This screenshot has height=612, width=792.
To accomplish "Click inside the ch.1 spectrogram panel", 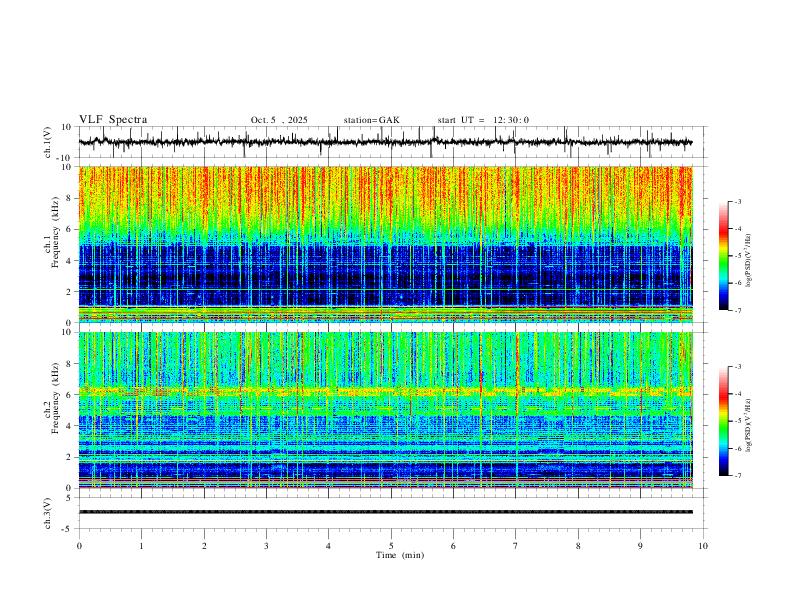I will 385,244.
